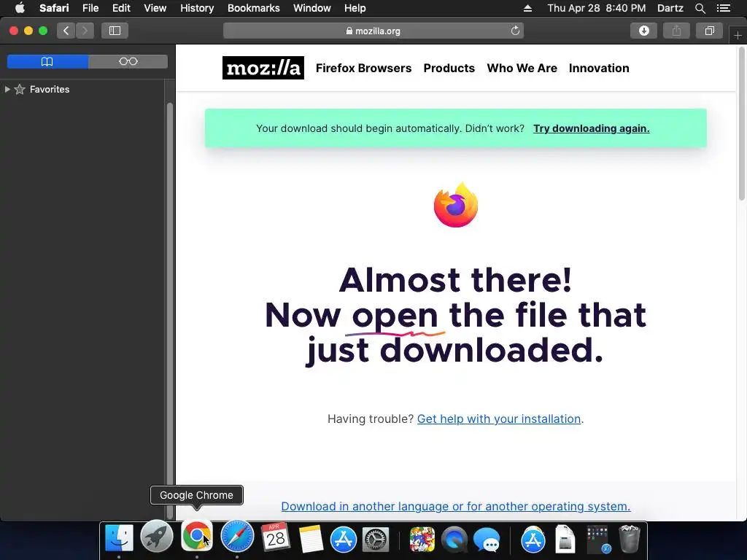
Task: Open the View menu
Action: click(155, 8)
